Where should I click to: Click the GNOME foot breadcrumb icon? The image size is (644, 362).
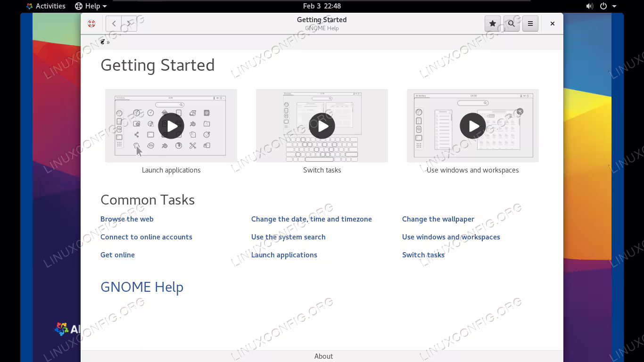(x=103, y=42)
